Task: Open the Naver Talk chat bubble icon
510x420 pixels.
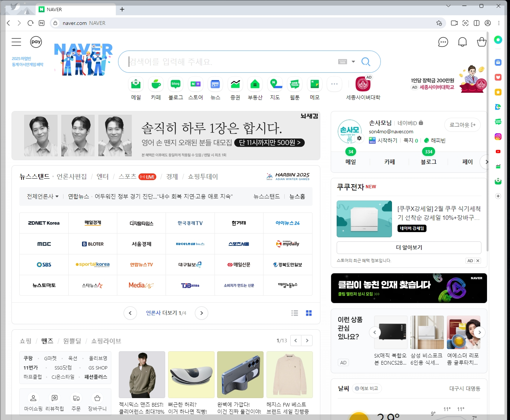Action: [443, 42]
